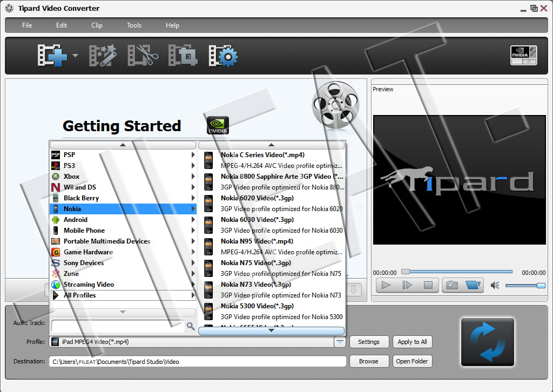Click the Destination path field
The image size is (553, 392).
(x=198, y=362)
